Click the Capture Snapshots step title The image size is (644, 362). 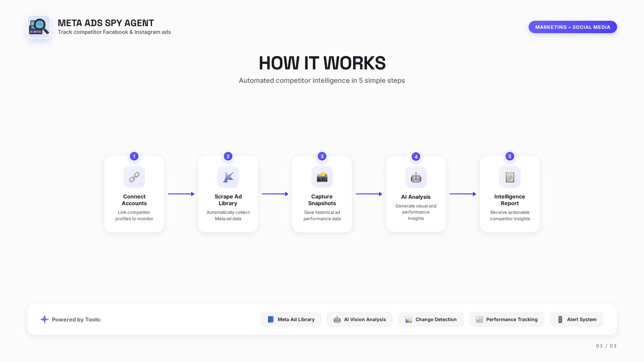[322, 200]
